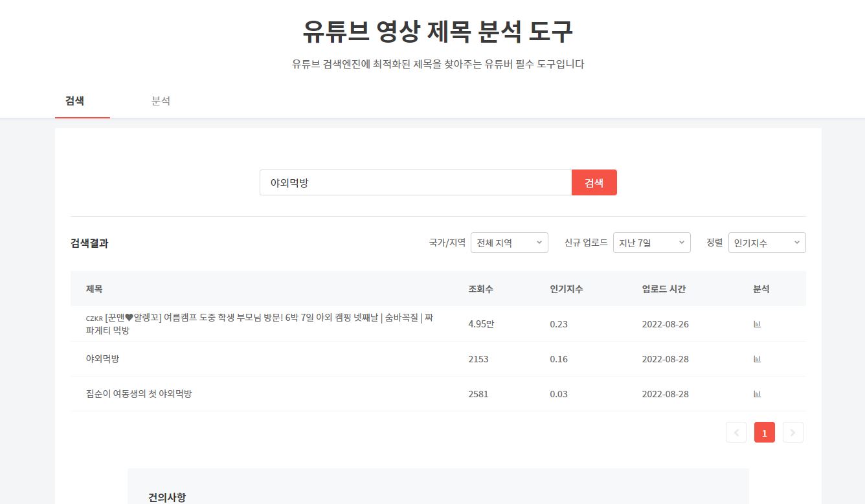Click the 조회수 column header
This screenshot has height=504, width=865.
click(x=480, y=289)
